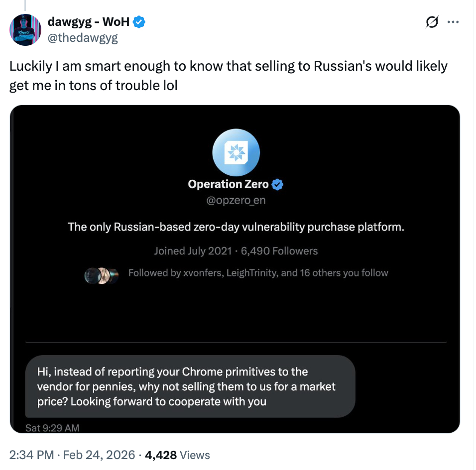Click the 'Followed by xvonfers, LeighTrinity' text
This screenshot has width=476, height=470.
point(258,273)
